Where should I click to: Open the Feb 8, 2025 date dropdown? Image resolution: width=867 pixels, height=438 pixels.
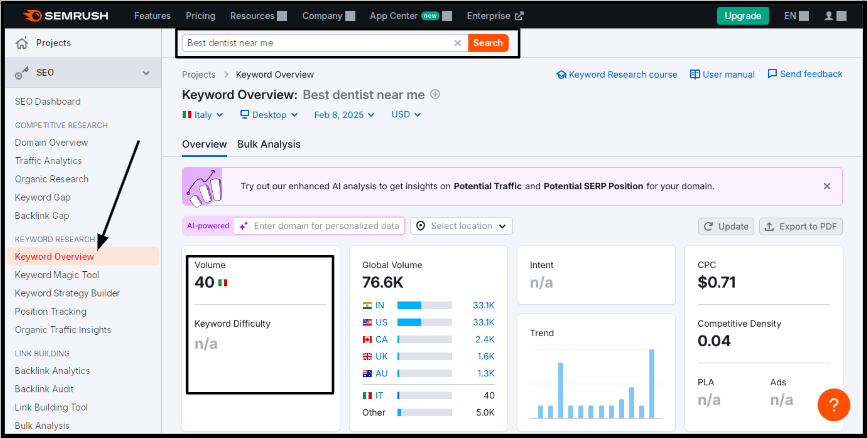pos(344,114)
